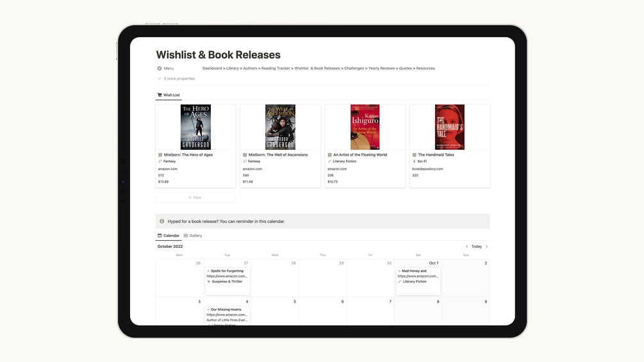
Task: Click the Literary Fiction pen icon on Ishiguro card
Action: pyautogui.click(x=329, y=161)
